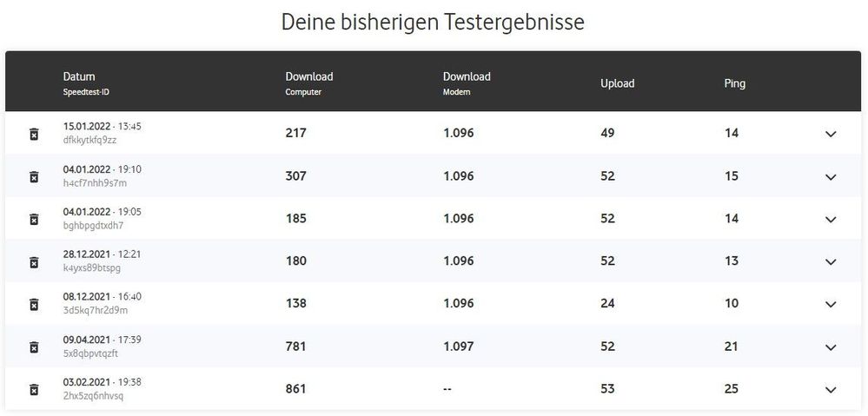Click the Ping column header
Viewport: 868px width, 416px height.
[x=734, y=83]
